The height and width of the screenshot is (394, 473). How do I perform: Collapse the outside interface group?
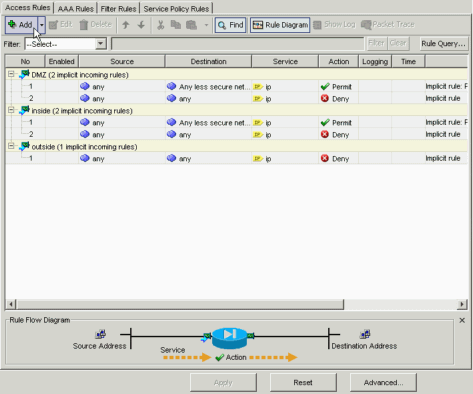11,146
